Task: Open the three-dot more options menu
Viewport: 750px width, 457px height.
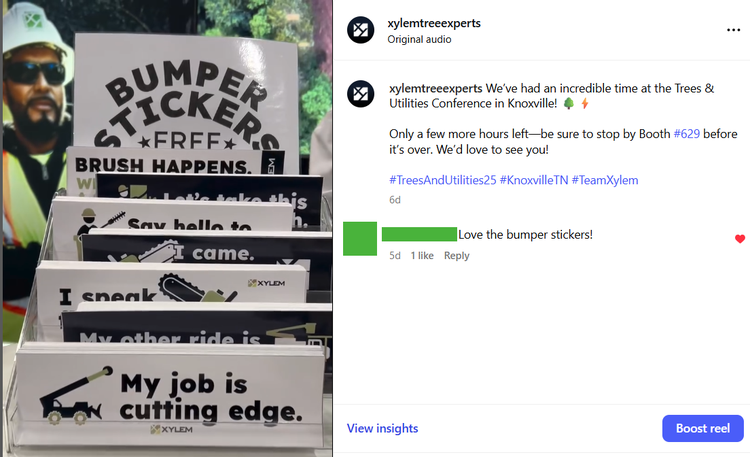Action: click(x=733, y=30)
